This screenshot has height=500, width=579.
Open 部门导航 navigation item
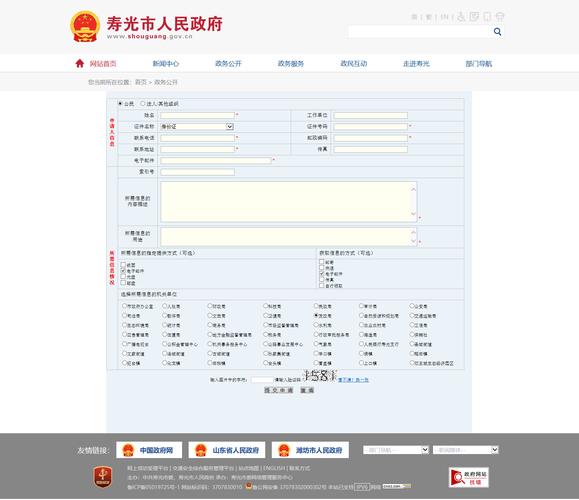point(479,64)
